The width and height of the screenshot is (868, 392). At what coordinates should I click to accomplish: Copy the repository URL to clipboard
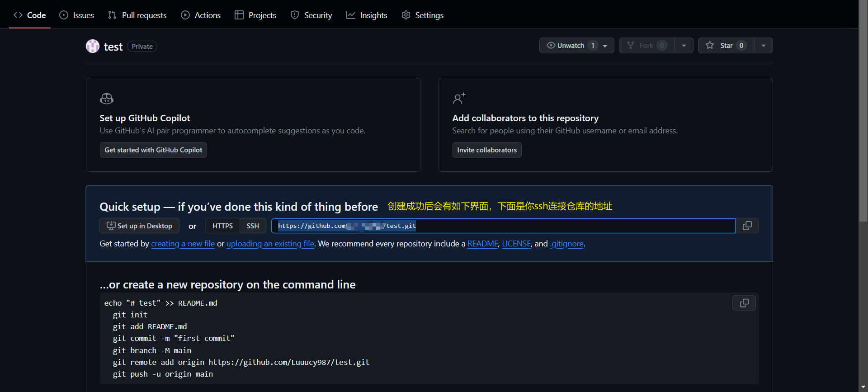[x=747, y=226]
